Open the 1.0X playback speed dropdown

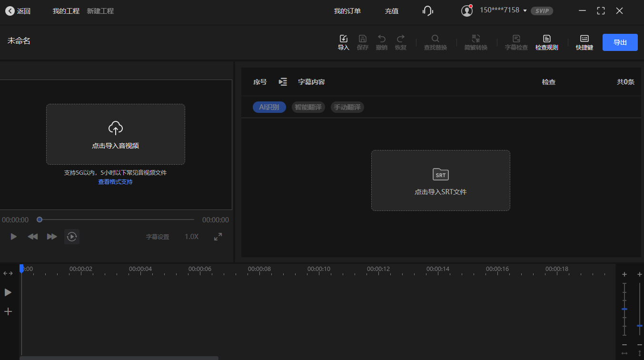pyautogui.click(x=191, y=236)
